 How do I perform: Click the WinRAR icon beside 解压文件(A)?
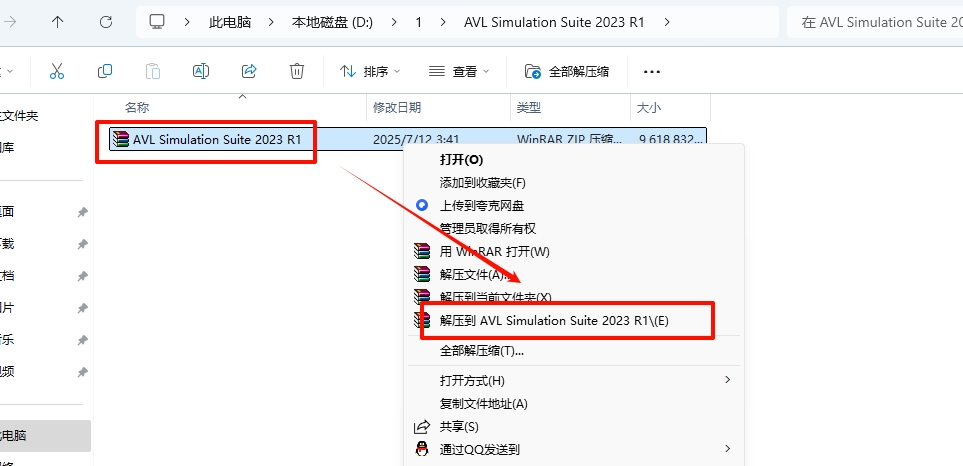click(x=422, y=274)
